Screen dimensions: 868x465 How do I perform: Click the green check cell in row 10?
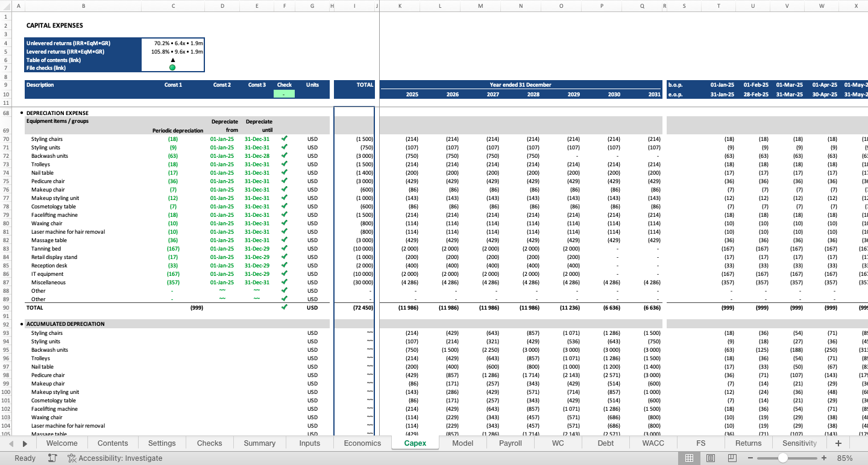(x=285, y=94)
